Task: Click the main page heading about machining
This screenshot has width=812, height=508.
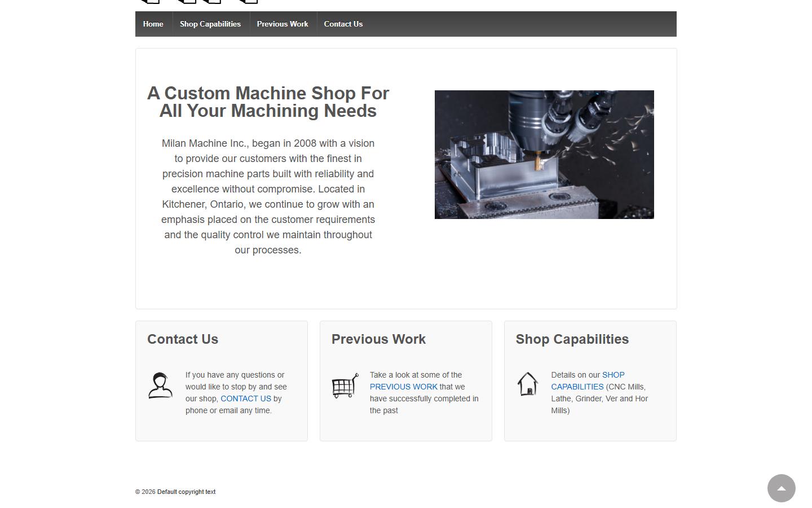Action: pyautogui.click(x=268, y=102)
